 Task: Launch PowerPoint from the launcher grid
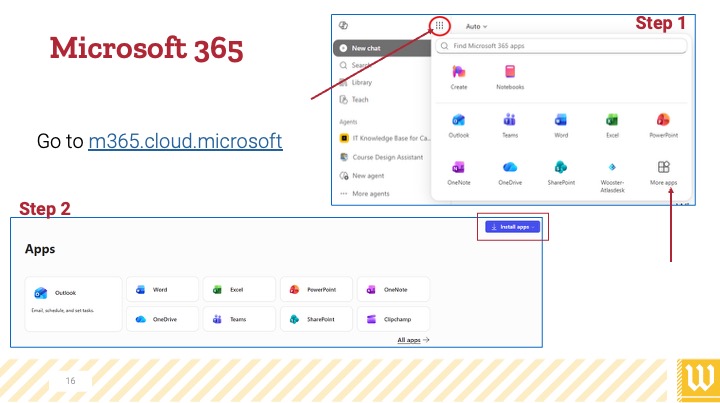click(663, 125)
